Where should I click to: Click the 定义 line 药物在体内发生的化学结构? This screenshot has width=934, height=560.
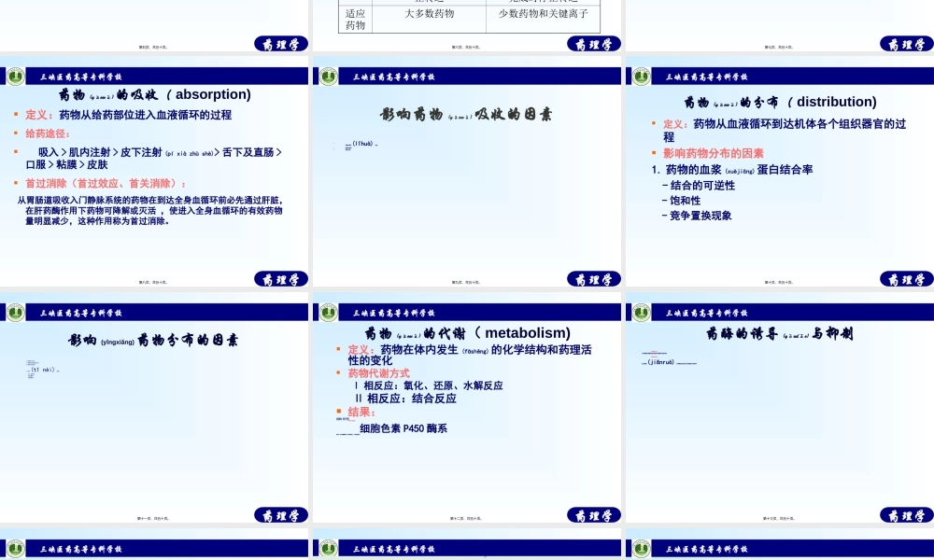pyautogui.click(x=470, y=355)
